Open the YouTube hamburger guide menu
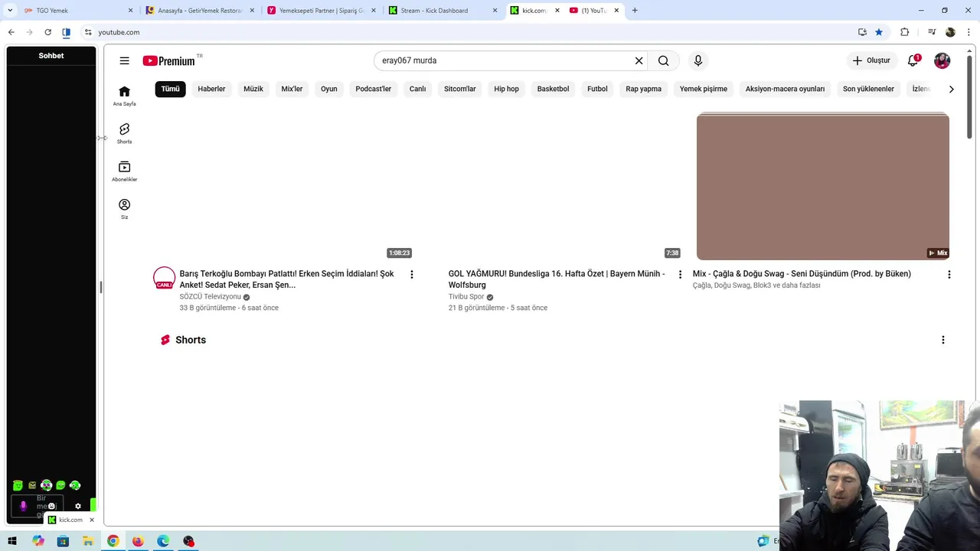This screenshot has height=551, width=980. click(124, 60)
